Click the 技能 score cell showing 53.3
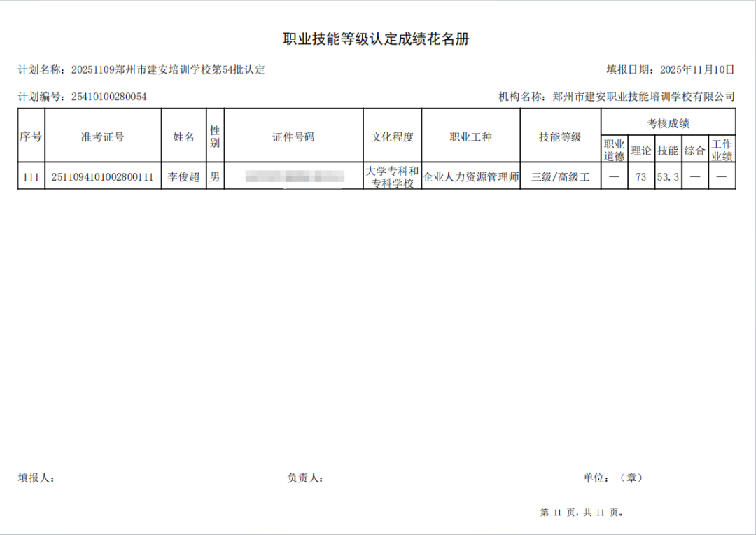The width and height of the screenshot is (756, 535). tap(668, 177)
